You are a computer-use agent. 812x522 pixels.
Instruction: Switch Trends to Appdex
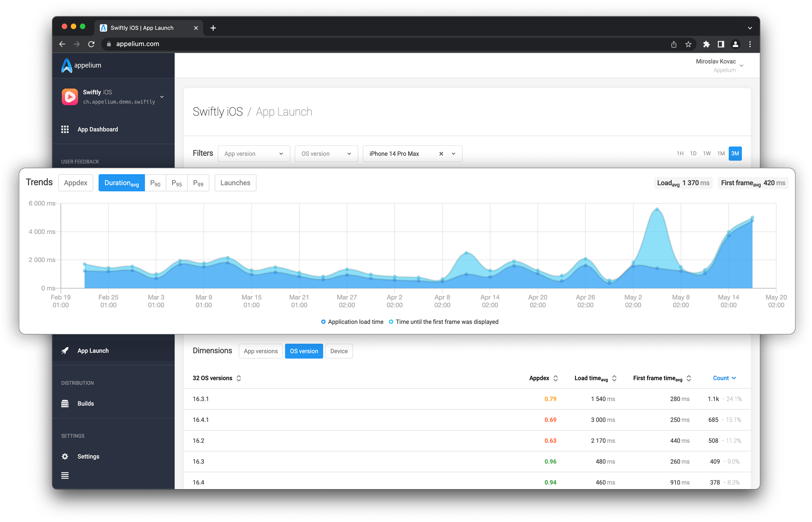(x=75, y=183)
